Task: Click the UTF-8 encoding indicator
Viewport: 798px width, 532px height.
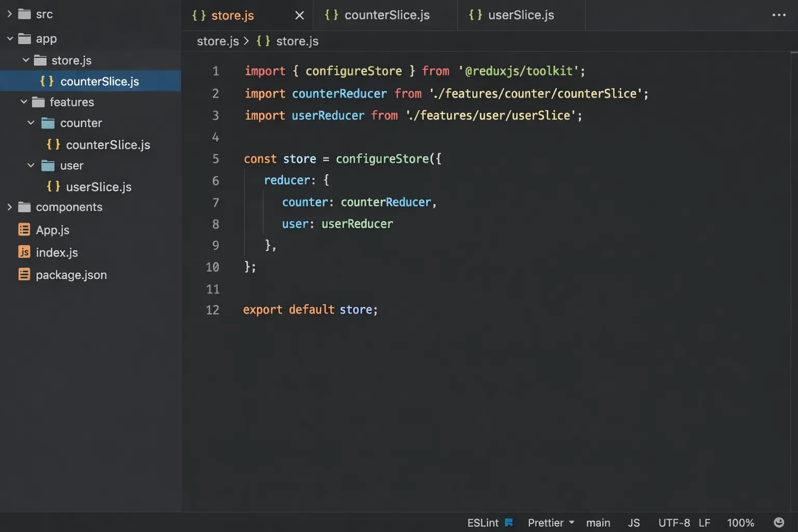Action: point(674,523)
